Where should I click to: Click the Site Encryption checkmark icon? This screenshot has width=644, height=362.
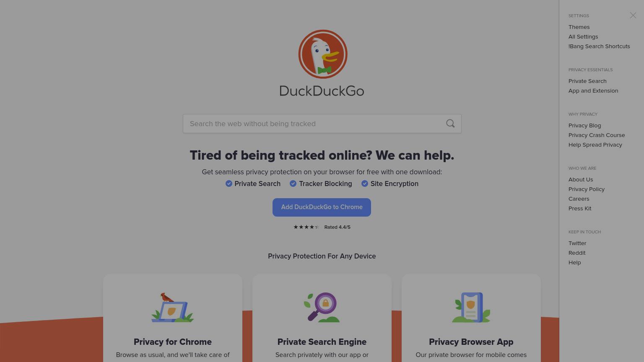tap(365, 184)
